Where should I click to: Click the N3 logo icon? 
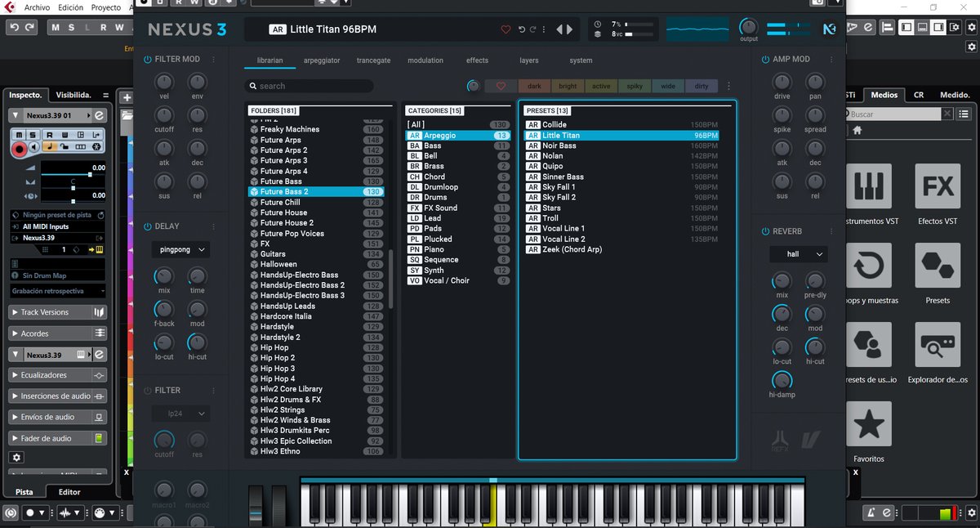click(x=830, y=29)
